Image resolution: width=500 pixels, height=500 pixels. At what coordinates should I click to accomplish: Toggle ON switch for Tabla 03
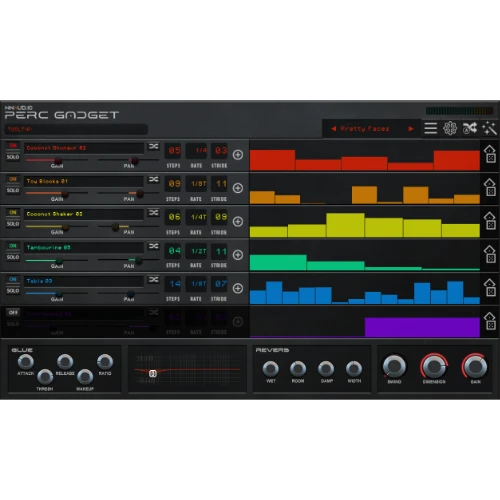click(13, 279)
